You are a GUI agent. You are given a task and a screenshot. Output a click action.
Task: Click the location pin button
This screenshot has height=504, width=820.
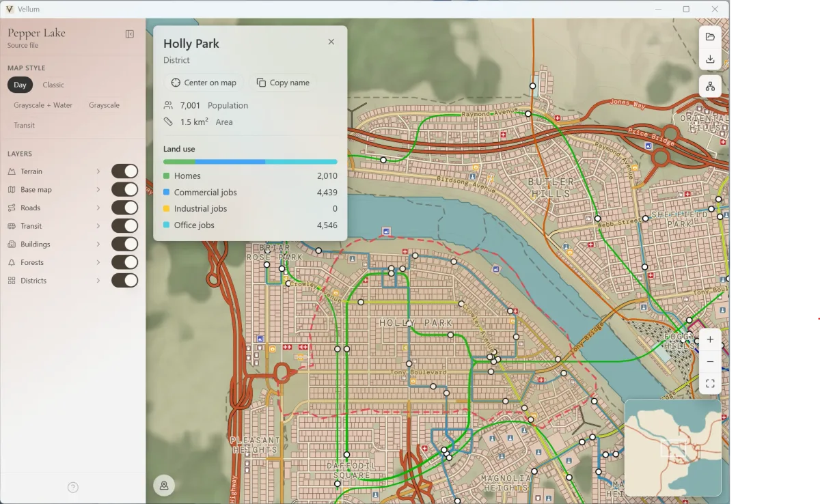[164, 485]
